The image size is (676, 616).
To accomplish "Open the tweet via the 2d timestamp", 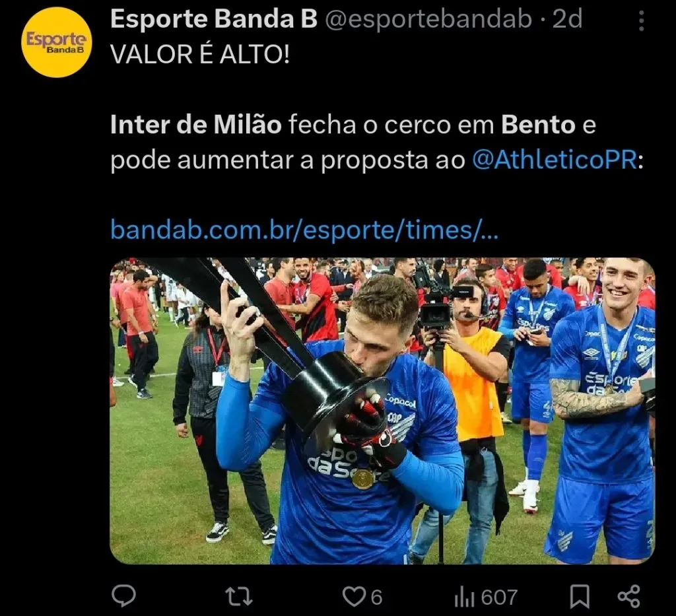I will (567, 19).
